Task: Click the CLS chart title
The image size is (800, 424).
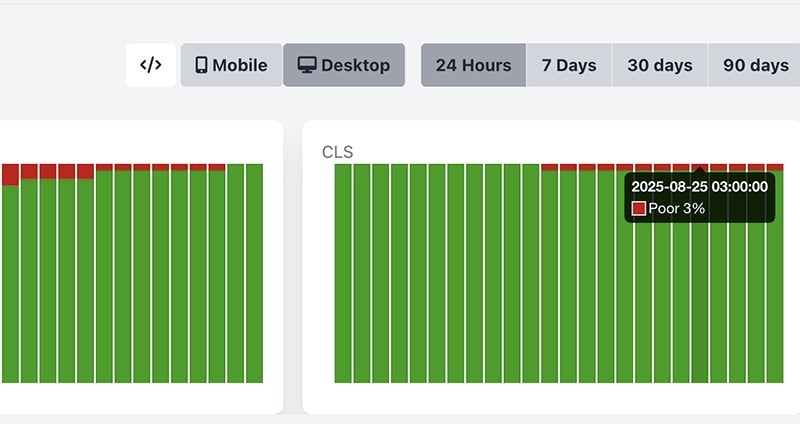Action: tap(338, 152)
